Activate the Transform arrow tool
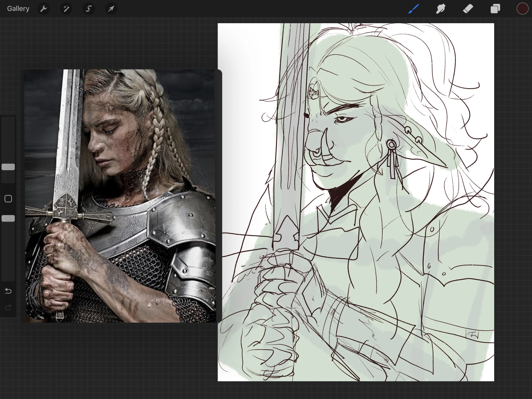Image resolution: width=532 pixels, height=399 pixels. click(x=111, y=9)
